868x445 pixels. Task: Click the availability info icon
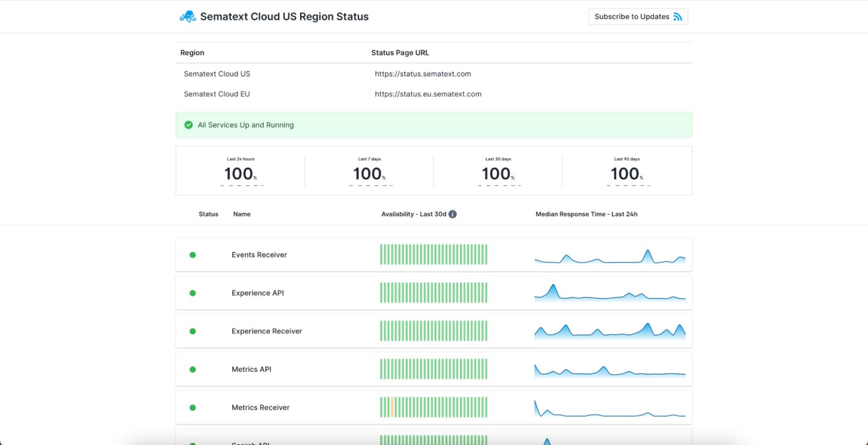pyautogui.click(x=452, y=214)
